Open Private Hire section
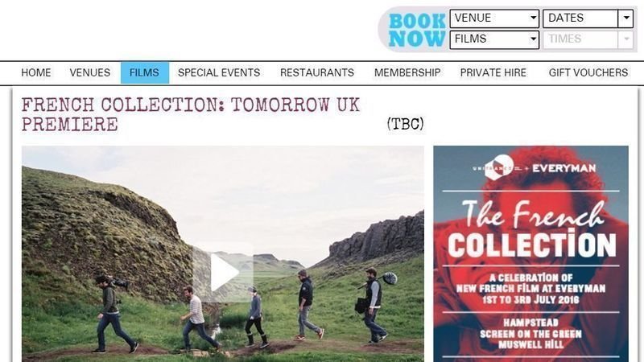Image resolution: width=644 pixels, height=362 pixels. tap(493, 72)
